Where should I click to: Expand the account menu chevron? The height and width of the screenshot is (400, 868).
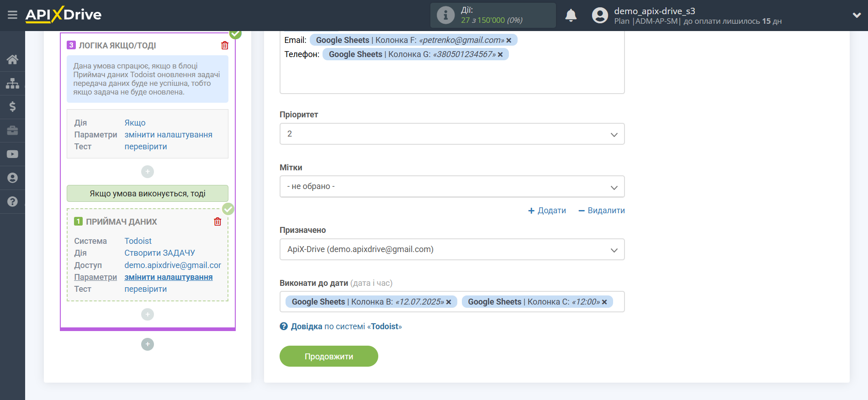857,15
